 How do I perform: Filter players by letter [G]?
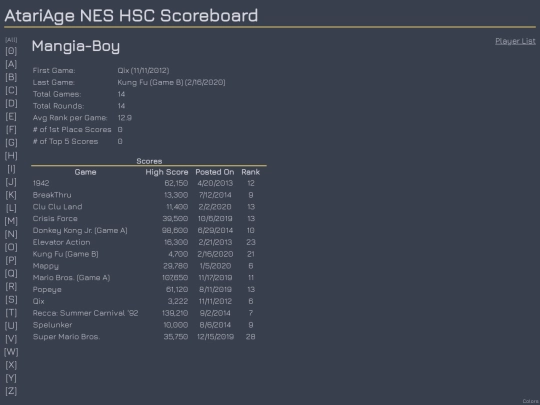tap(11, 143)
